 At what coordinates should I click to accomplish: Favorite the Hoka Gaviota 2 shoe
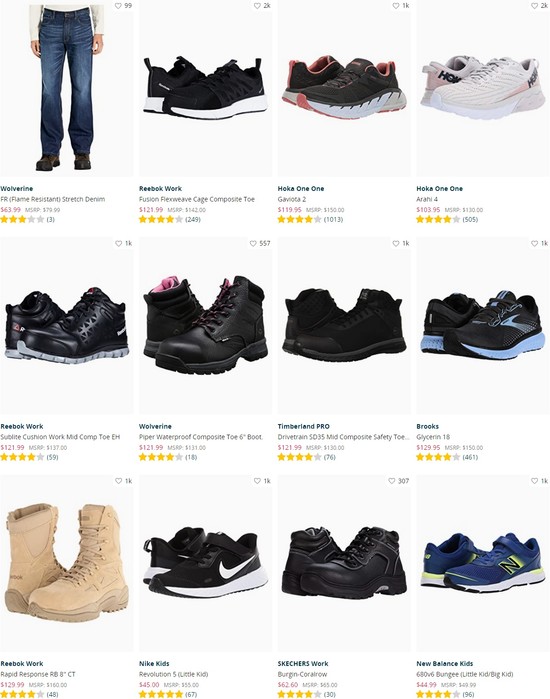(x=396, y=6)
